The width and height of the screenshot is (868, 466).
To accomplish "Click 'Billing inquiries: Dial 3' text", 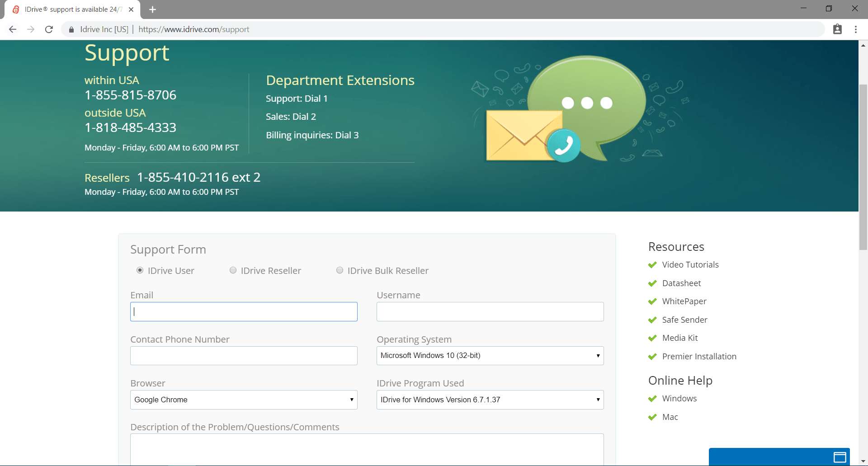I will [x=312, y=135].
